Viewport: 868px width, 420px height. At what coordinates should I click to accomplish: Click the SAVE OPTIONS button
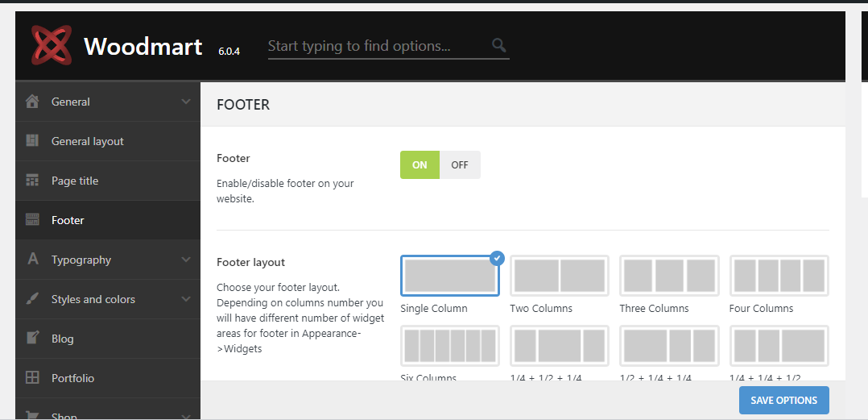coord(784,400)
